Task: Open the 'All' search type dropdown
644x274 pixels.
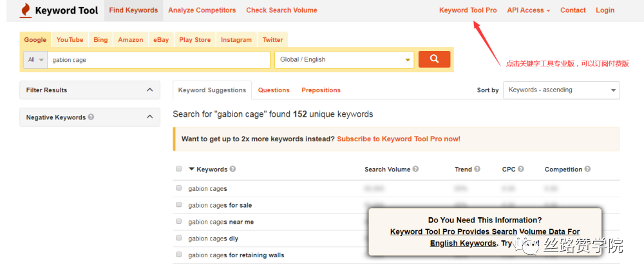Action: (x=35, y=60)
